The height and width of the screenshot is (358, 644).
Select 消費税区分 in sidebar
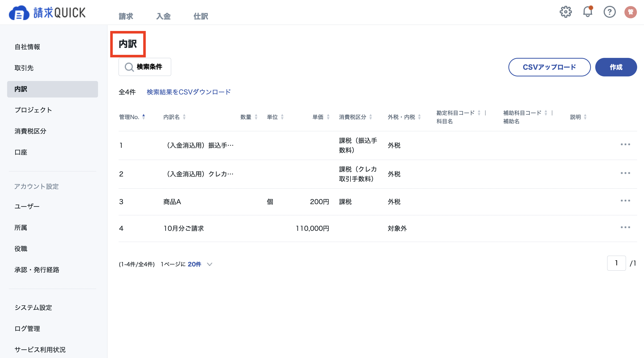tap(53, 131)
